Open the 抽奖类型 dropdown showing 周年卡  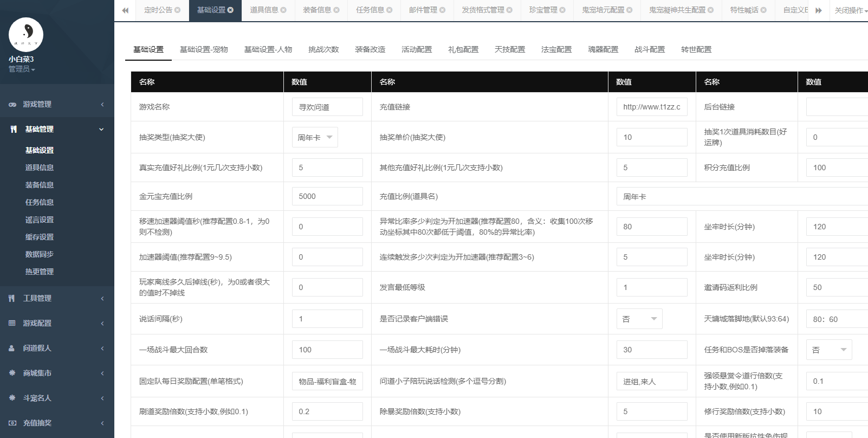tap(315, 137)
